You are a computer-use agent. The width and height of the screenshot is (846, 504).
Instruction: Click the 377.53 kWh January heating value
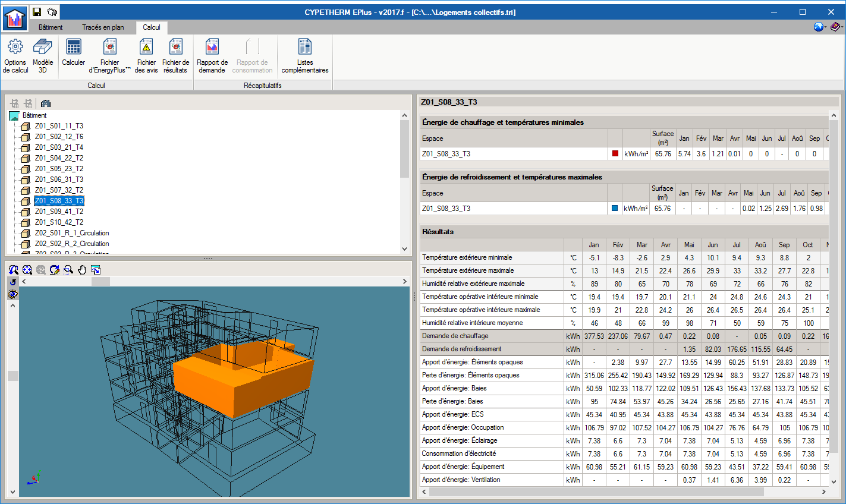coord(594,336)
